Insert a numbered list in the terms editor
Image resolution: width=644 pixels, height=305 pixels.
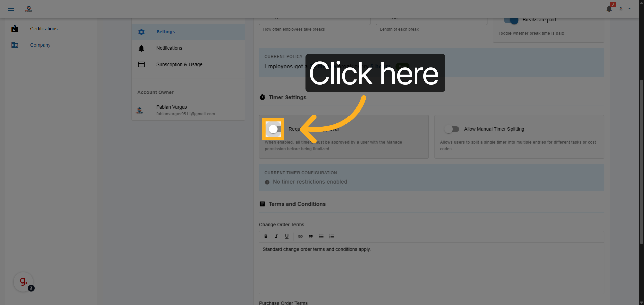click(x=331, y=236)
